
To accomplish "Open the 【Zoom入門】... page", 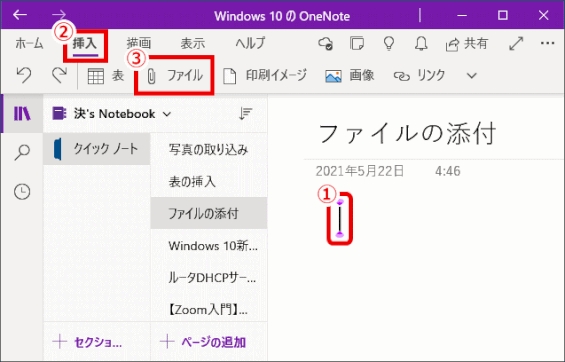I will pyautogui.click(x=209, y=309).
